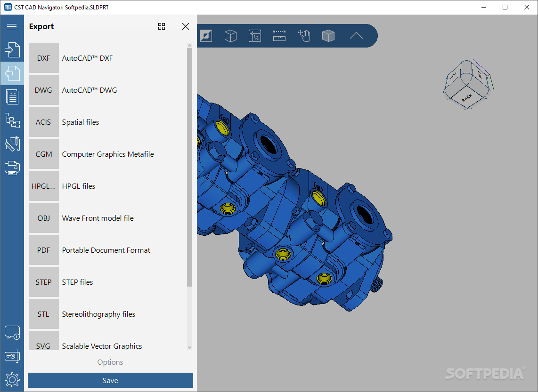This screenshot has width=538, height=392.
Task: Open the Print sidebar icon
Action: [12, 168]
